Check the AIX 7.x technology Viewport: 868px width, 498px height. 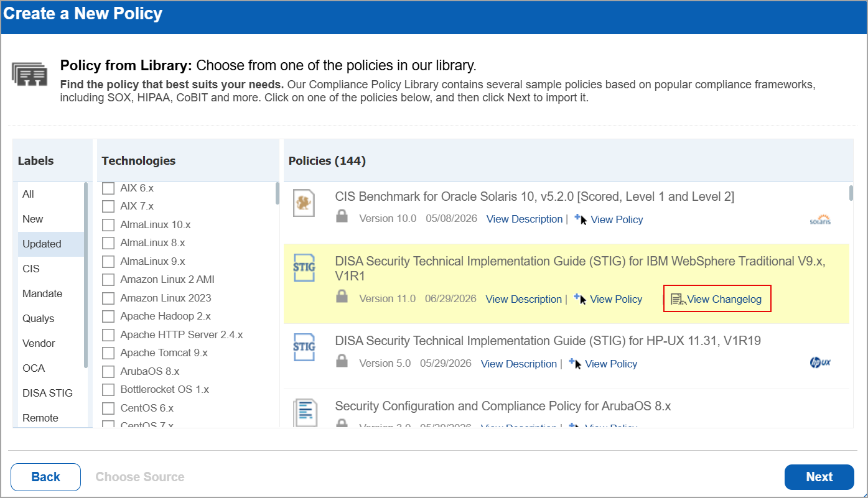point(108,206)
